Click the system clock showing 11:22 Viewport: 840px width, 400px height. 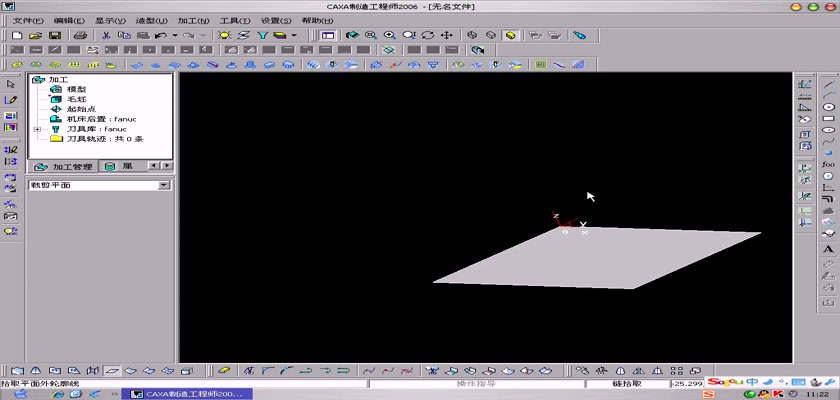816,394
